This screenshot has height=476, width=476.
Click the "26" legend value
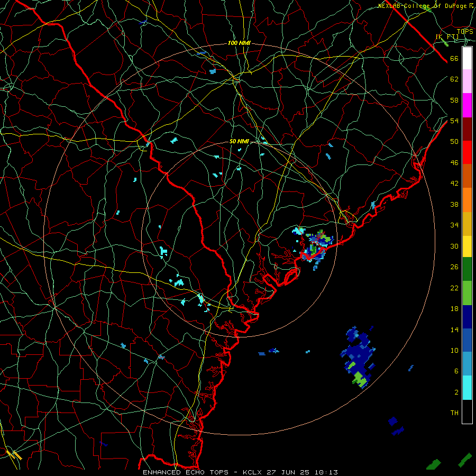(454, 267)
